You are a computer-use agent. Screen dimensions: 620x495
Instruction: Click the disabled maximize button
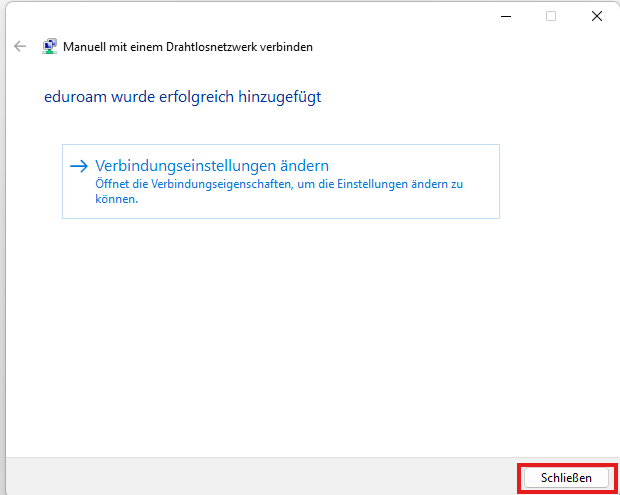point(551,16)
